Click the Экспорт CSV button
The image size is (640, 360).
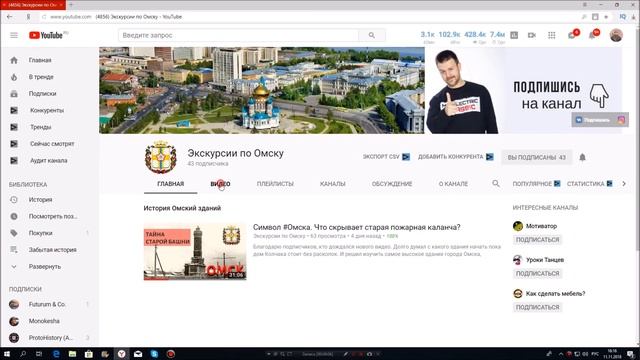(386, 157)
